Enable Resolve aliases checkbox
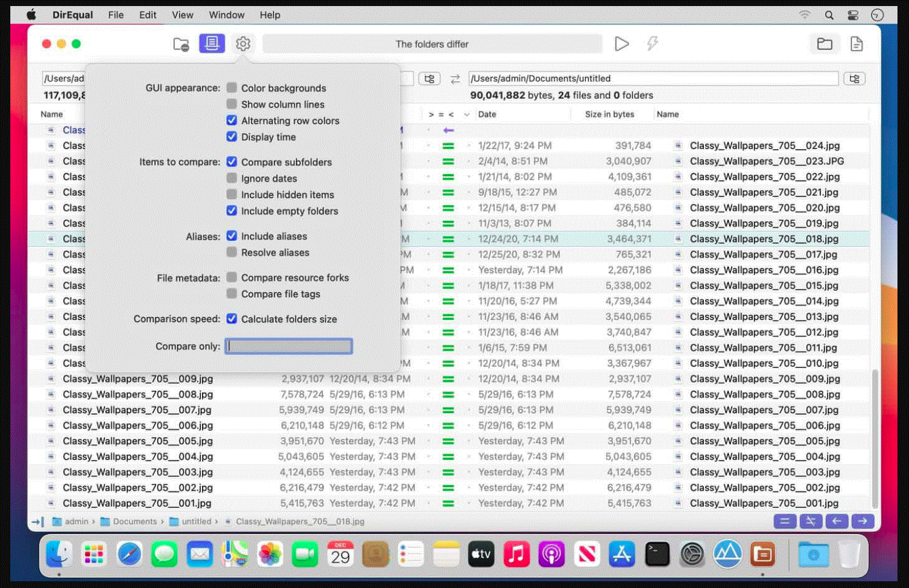The height and width of the screenshot is (588, 909). click(232, 252)
